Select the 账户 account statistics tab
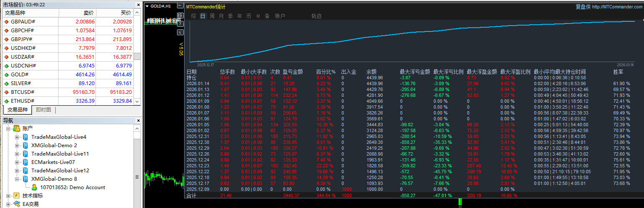The height and width of the screenshot is (208, 644). pyautogui.click(x=280, y=16)
